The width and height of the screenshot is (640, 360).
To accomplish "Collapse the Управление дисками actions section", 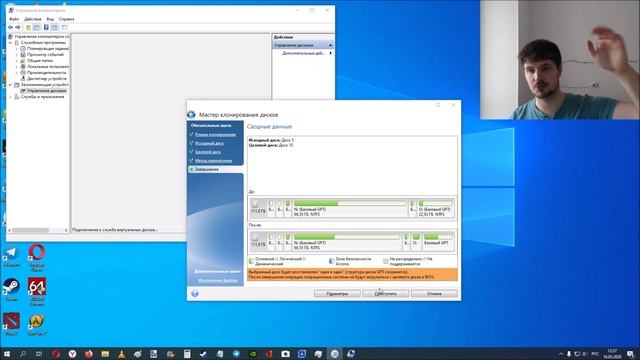I will 331,45.
